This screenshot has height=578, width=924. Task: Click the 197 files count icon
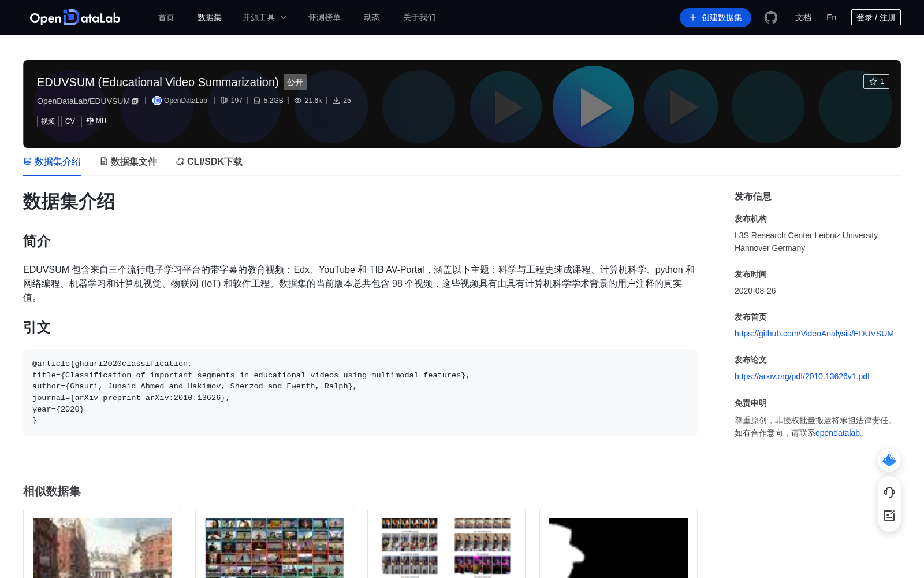(224, 101)
